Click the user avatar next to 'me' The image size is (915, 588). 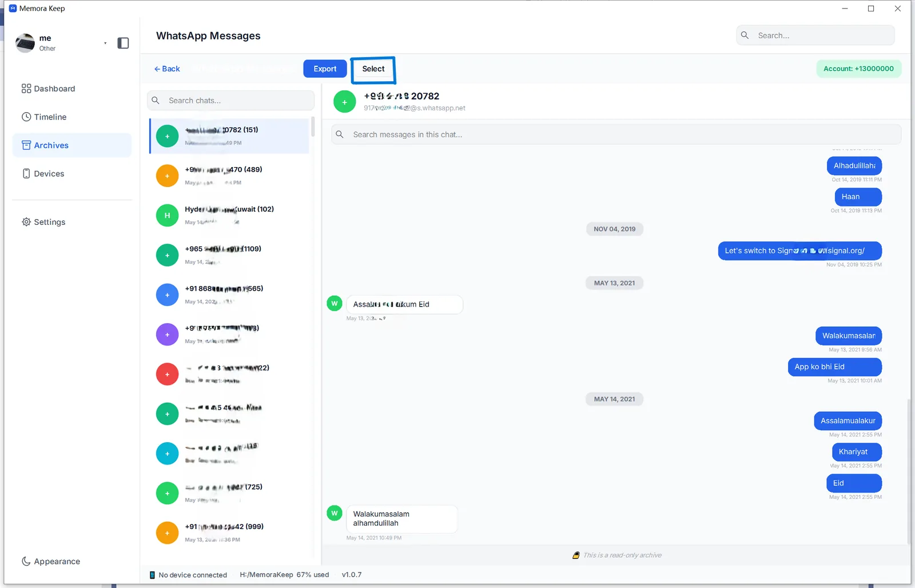(x=25, y=43)
